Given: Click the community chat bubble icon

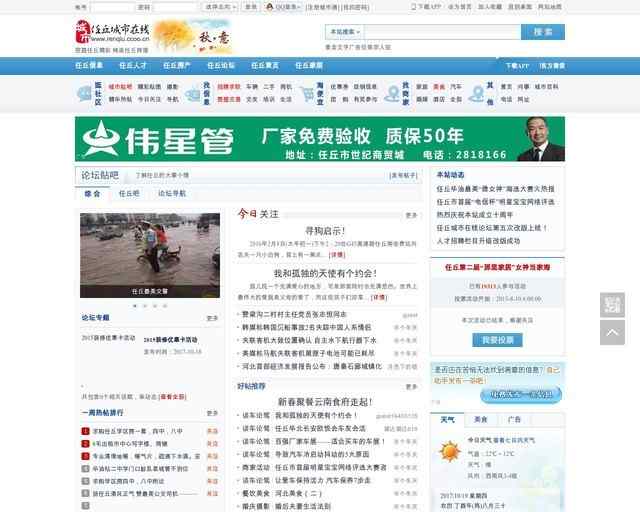Looking at the screenshot, I should click(x=84, y=94).
